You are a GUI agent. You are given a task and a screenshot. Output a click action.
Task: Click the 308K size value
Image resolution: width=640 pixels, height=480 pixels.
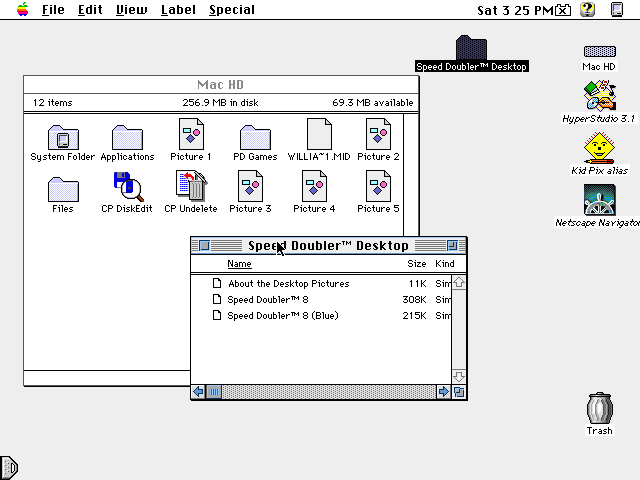pos(414,300)
